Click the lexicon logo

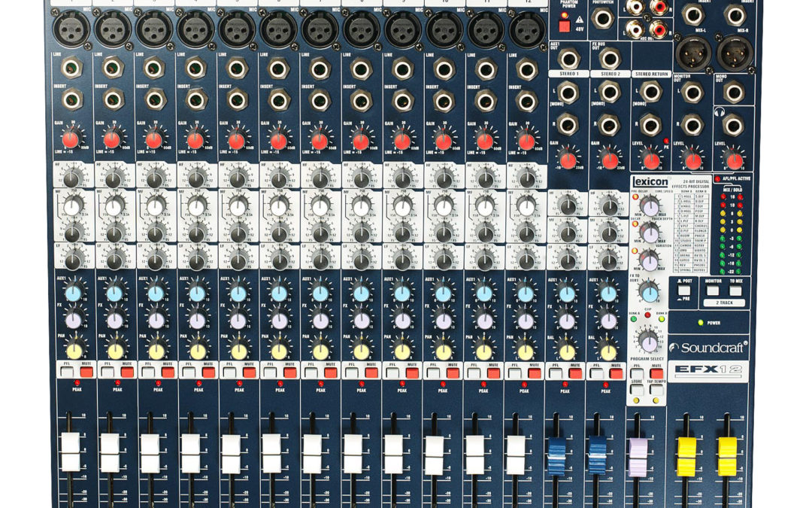[x=650, y=181]
